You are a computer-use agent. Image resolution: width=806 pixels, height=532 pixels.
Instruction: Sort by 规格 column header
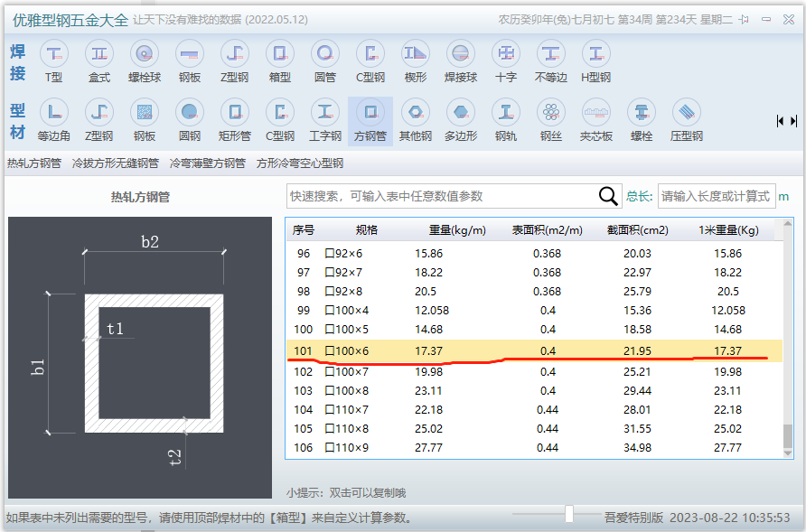[x=367, y=230]
